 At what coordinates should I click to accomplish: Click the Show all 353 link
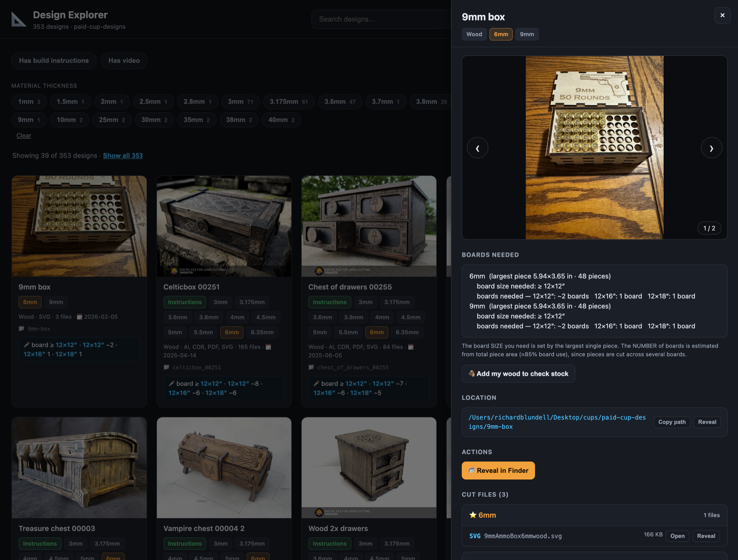(123, 155)
